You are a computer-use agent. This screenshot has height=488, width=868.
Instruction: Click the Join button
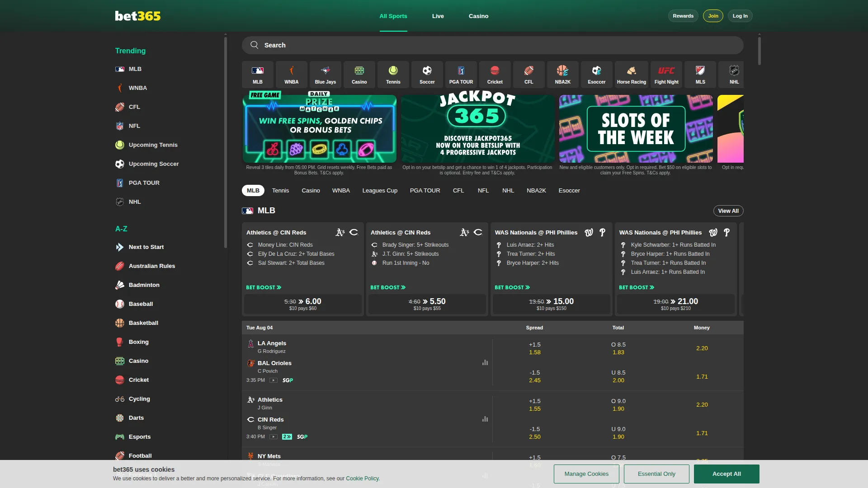pyautogui.click(x=713, y=16)
